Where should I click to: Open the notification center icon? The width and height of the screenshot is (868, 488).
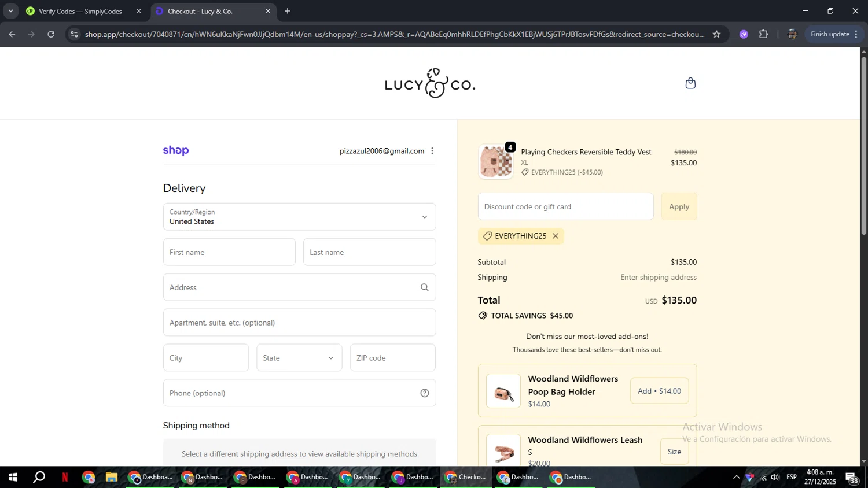pyautogui.click(x=852, y=478)
